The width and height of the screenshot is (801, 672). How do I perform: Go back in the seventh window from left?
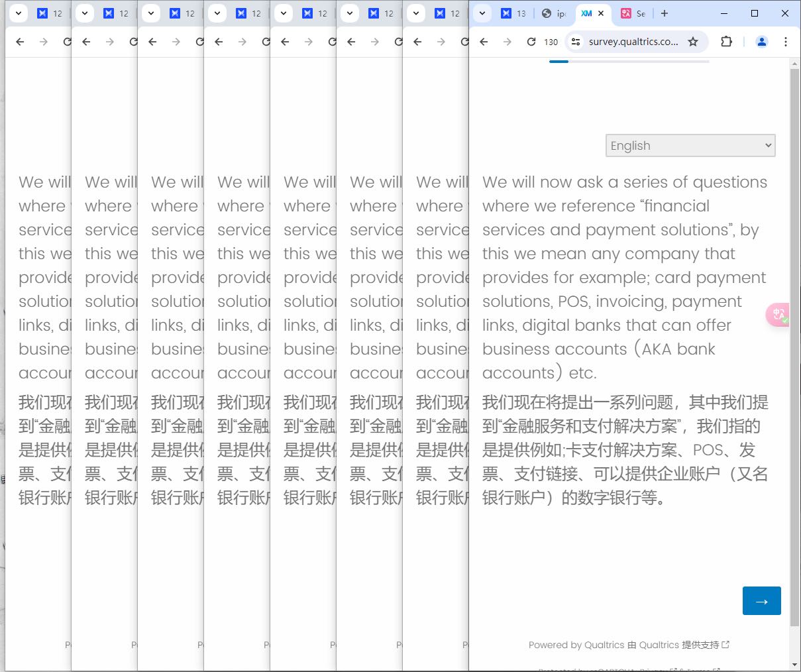click(x=417, y=42)
